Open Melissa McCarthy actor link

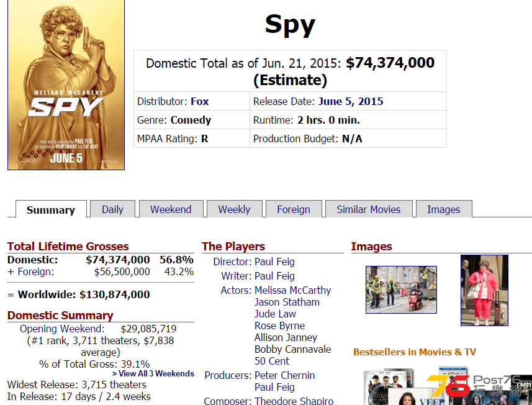click(293, 290)
